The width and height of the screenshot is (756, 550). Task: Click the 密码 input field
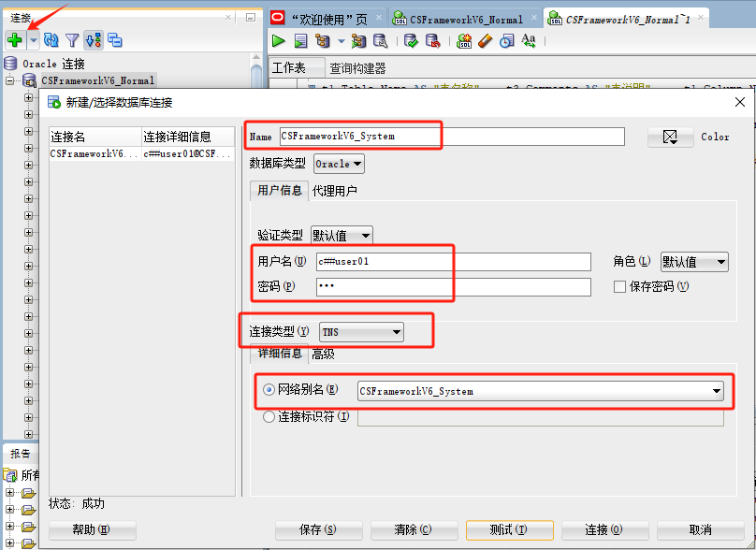pyautogui.click(x=454, y=287)
